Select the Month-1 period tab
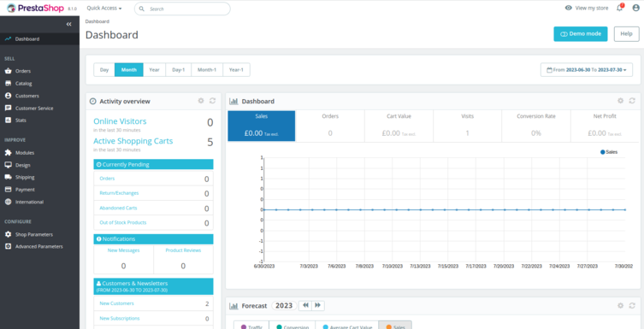 [207, 70]
